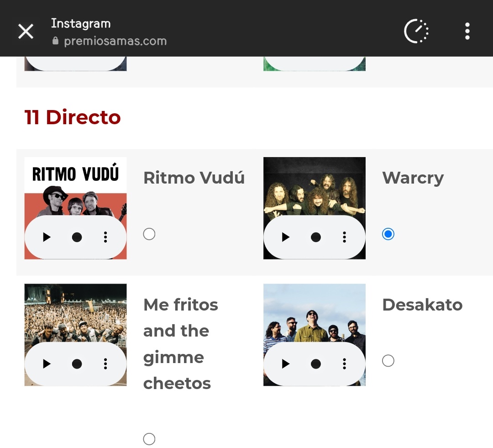Image resolution: width=493 pixels, height=448 pixels.
Task: Select the Ritmo Vudú radio button
Action: [149, 234]
